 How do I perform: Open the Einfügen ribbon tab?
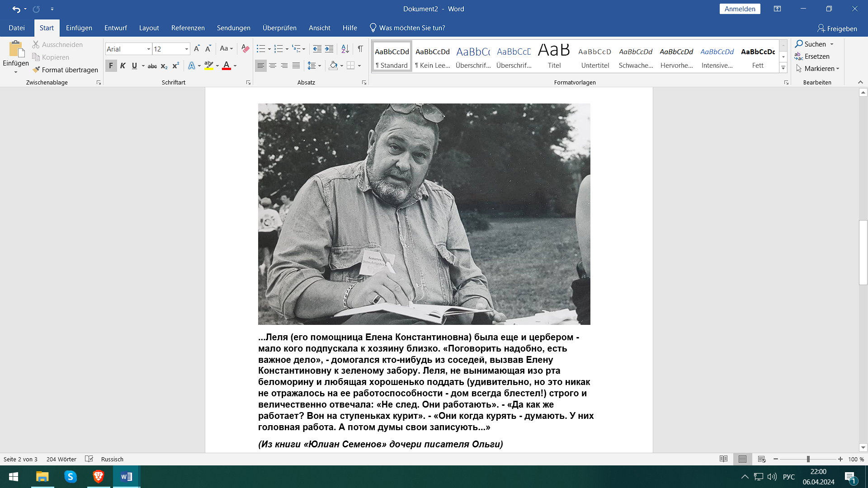pyautogui.click(x=79, y=28)
